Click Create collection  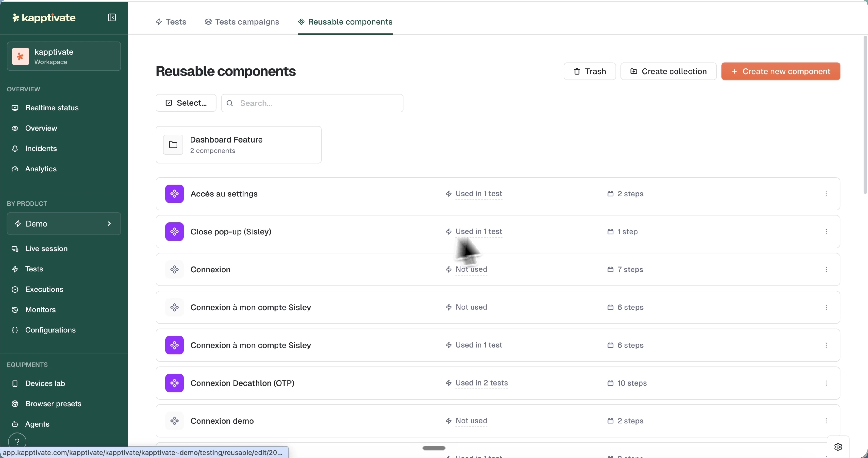(668, 71)
